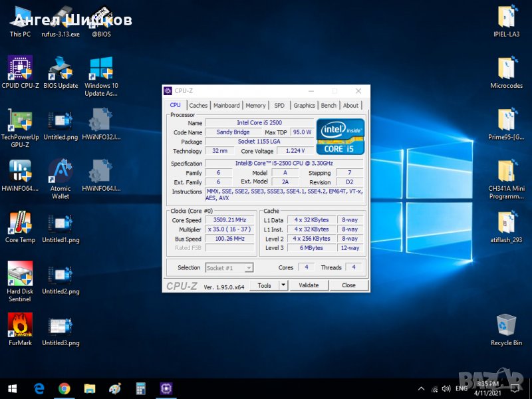The width and height of the screenshot is (532, 399).
Task: Open the Untitled3.png image file
Action: click(61, 326)
